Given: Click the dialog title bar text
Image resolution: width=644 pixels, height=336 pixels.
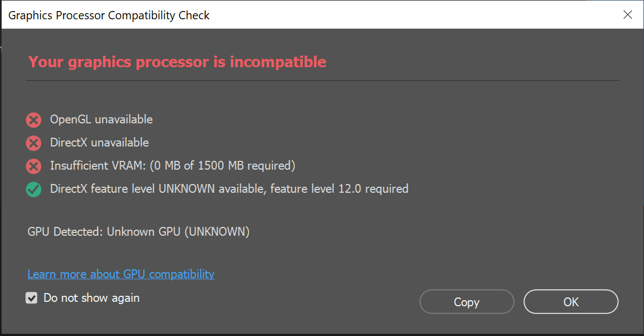Looking at the screenshot, I should (109, 15).
